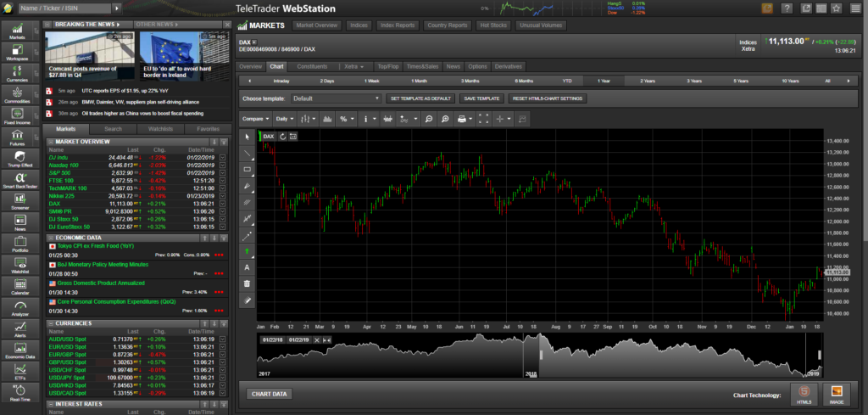Switch to the Watchlists tab
The width and height of the screenshot is (868, 415).
160,129
